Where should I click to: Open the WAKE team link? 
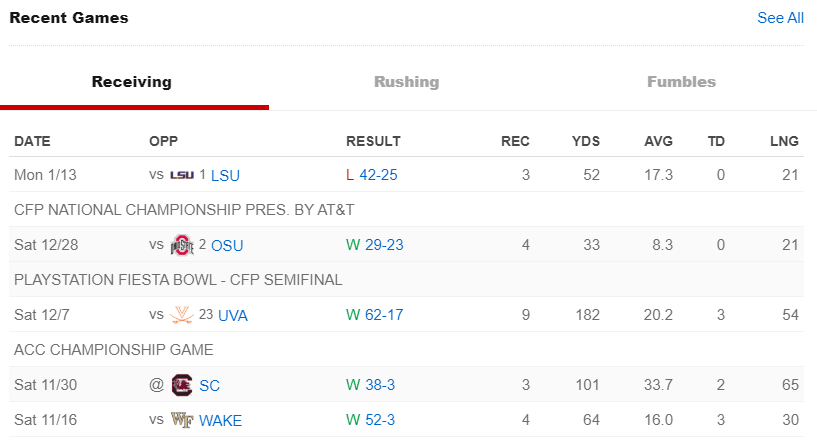click(220, 421)
